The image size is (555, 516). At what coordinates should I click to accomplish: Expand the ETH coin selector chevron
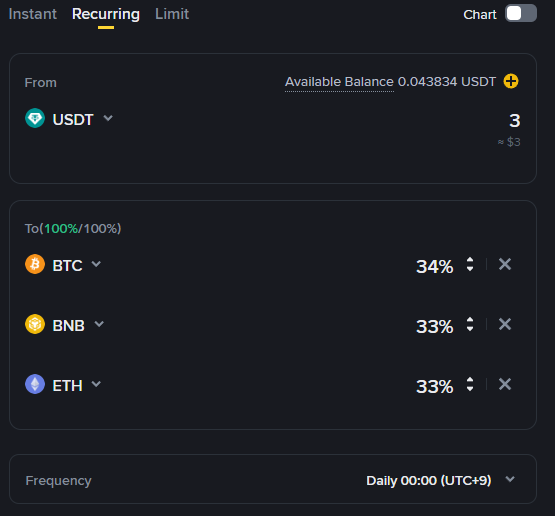coord(96,384)
